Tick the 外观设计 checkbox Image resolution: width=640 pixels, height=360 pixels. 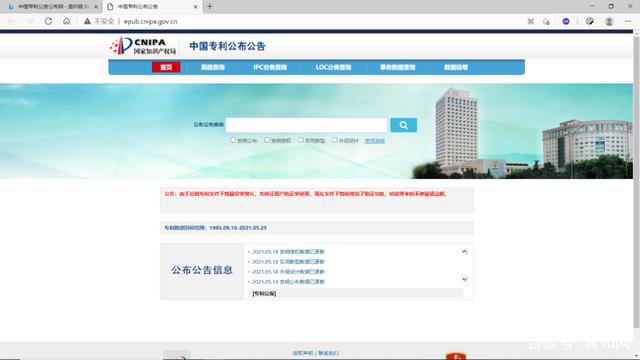point(334,140)
